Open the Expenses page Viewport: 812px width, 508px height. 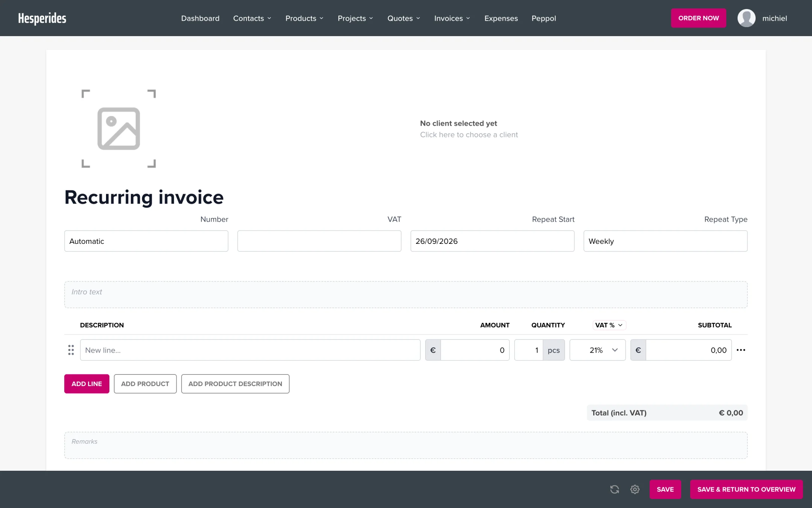[501, 18]
